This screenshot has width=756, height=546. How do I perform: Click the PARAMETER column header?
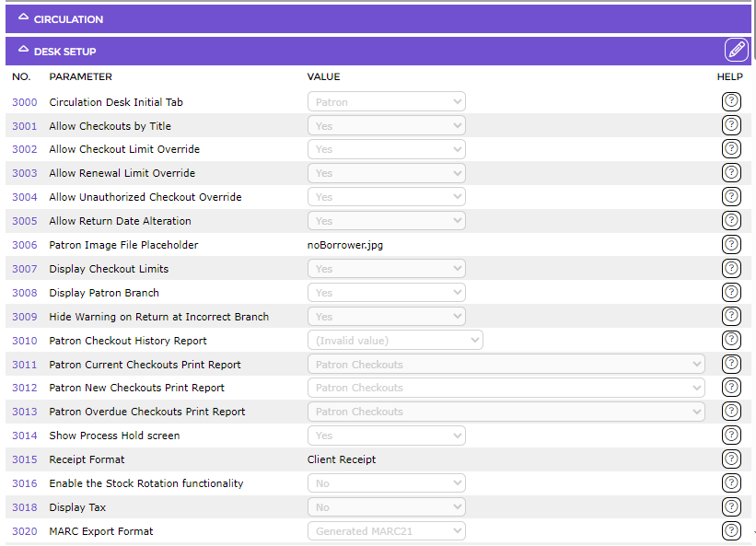pyautogui.click(x=80, y=76)
